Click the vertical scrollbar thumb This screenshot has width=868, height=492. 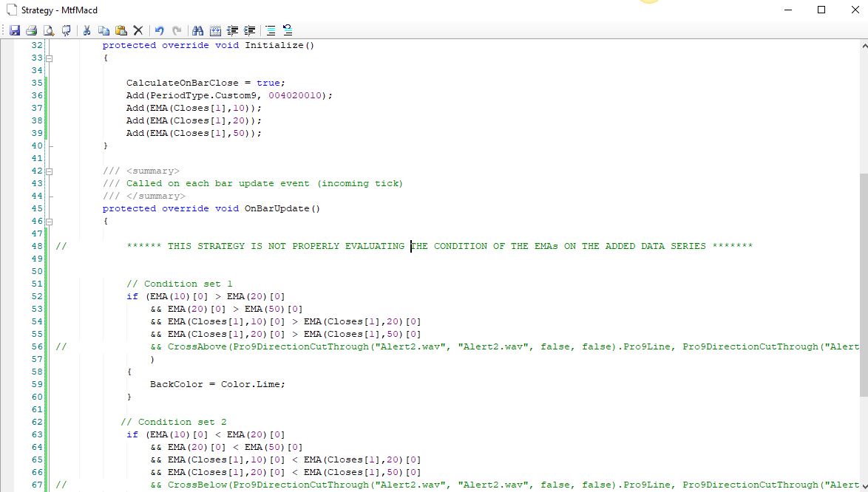pyautogui.click(x=864, y=284)
